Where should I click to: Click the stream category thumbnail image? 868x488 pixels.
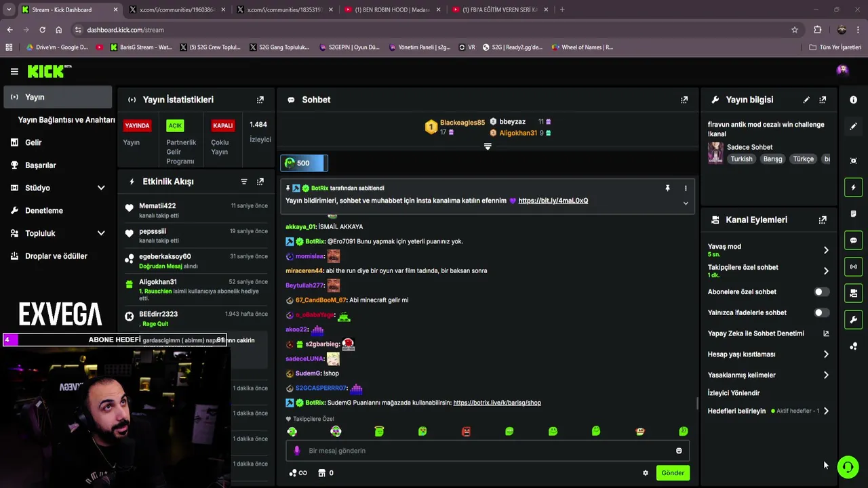[x=715, y=153]
